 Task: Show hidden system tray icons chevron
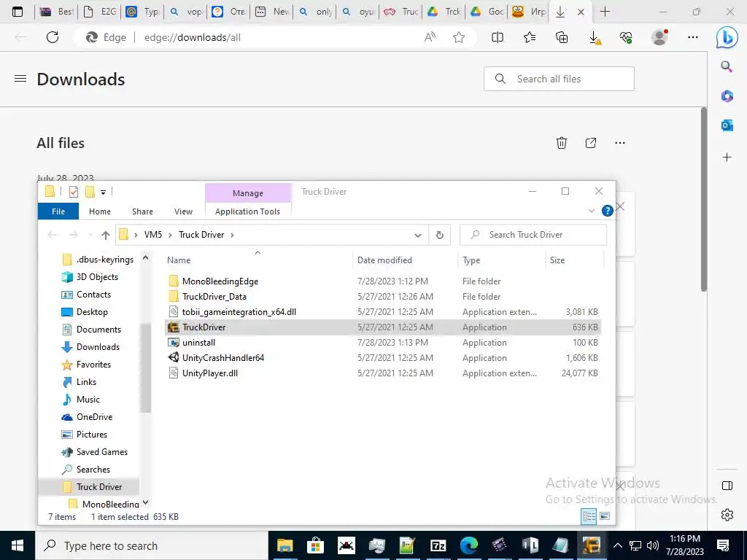[617, 545]
